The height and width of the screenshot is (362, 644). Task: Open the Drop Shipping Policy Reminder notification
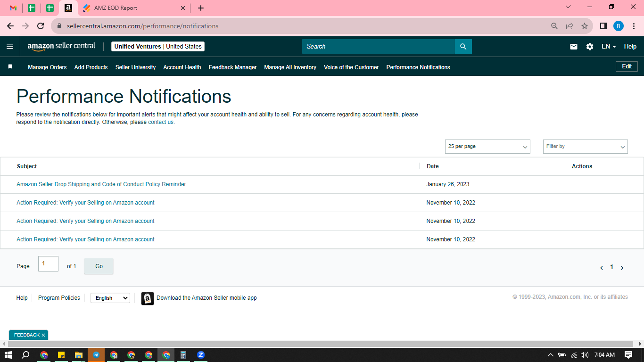(101, 184)
